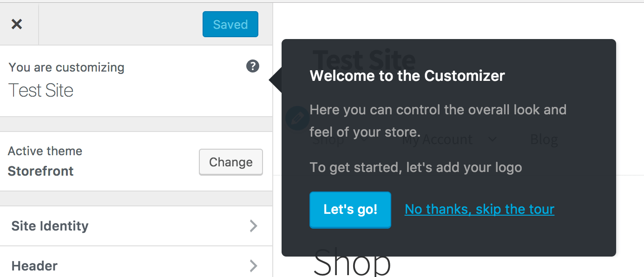This screenshot has width=644, height=277.
Task: Open the Customizer help question mark
Action: [252, 66]
